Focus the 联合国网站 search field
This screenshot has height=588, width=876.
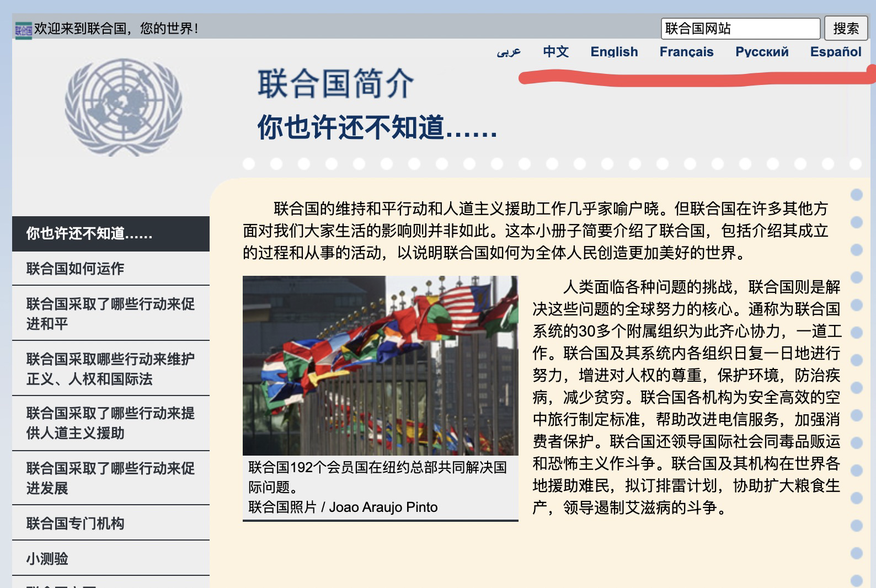pos(740,29)
